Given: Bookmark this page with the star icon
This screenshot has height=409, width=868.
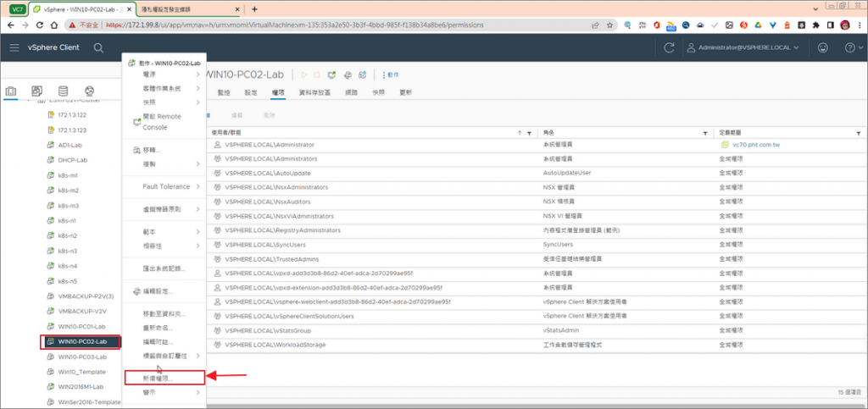Looking at the screenshot, I should point(609,25).
